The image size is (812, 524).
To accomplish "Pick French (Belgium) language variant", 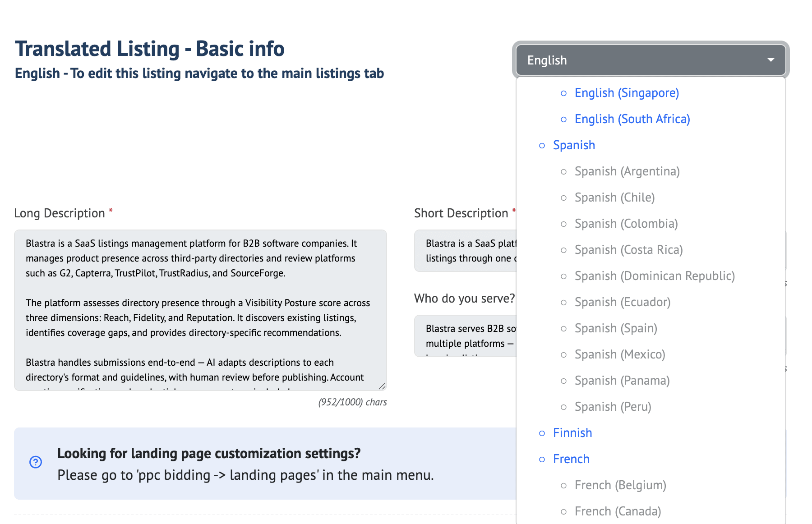I will point(620,485).
